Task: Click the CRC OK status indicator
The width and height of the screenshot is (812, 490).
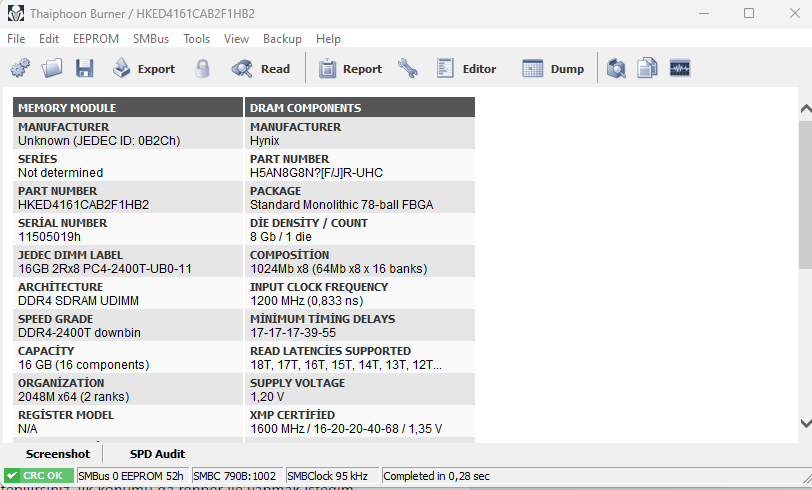Action: [x=39, y=476]
